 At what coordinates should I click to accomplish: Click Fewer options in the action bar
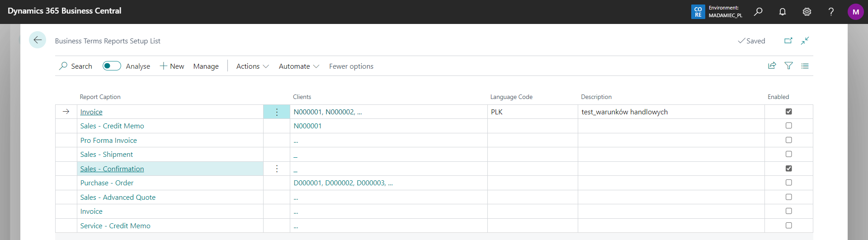point(351,66)
